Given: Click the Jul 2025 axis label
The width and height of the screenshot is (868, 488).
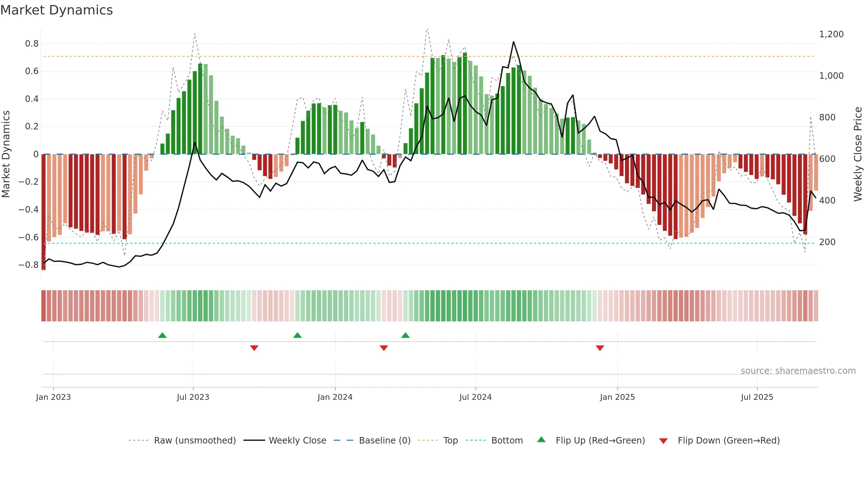Looking at the screenshot, I should [x=757, y=397].
